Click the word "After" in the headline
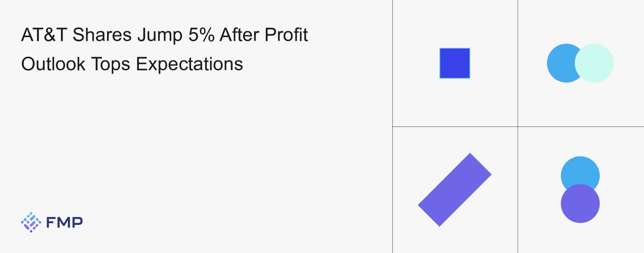The width and height of the screenshot is (644, 253). [x=239, y=34]
